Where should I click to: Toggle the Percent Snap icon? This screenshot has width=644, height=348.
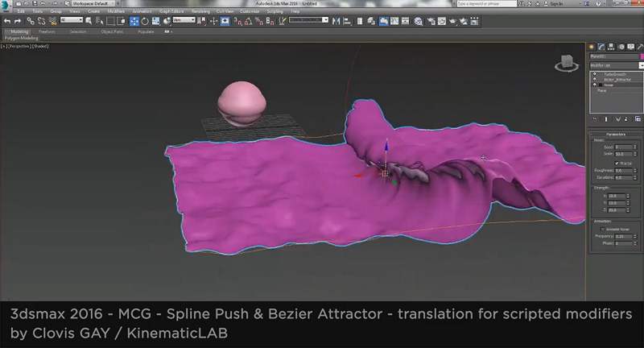pos(258,22)
